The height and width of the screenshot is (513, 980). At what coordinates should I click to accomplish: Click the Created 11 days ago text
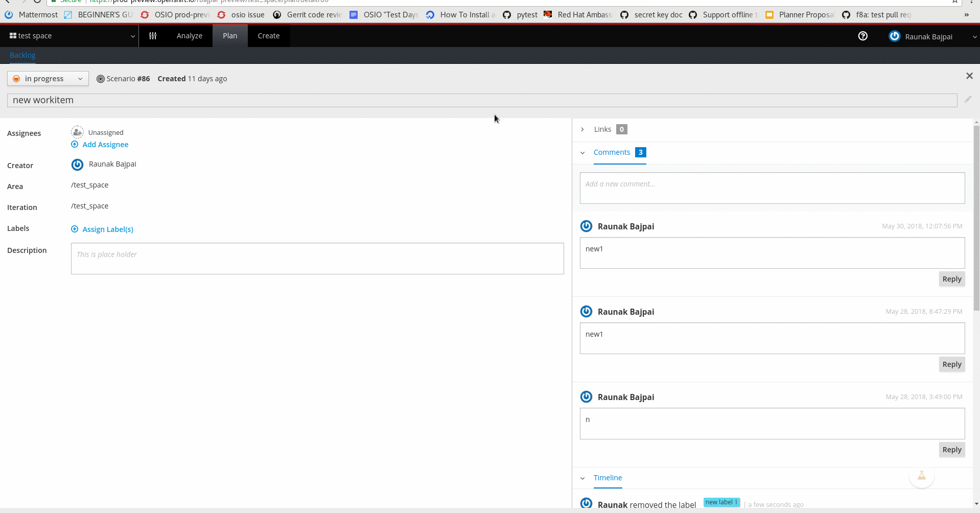click(192, 79)
